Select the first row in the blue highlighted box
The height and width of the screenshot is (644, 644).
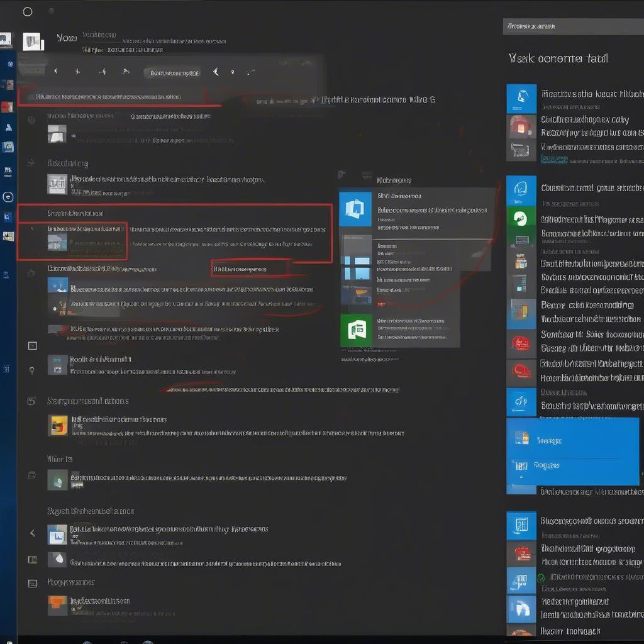click(x=572, y=440)
